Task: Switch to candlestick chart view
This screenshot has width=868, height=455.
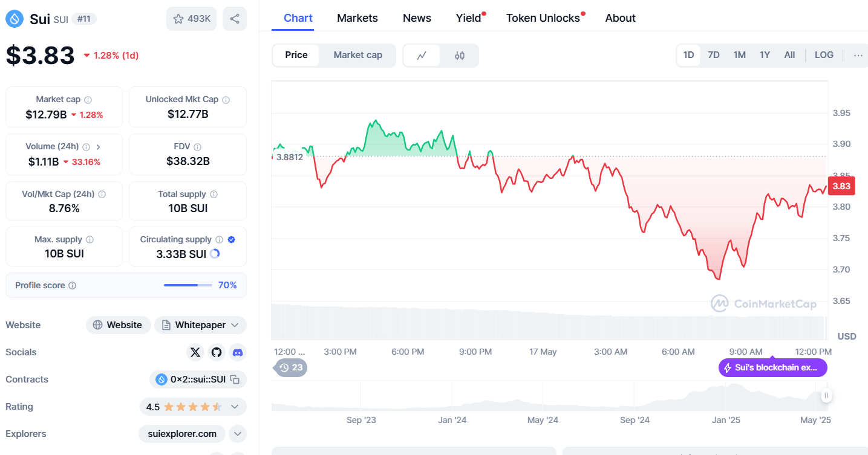Action: pyautogui.click(x=459, y=56)
